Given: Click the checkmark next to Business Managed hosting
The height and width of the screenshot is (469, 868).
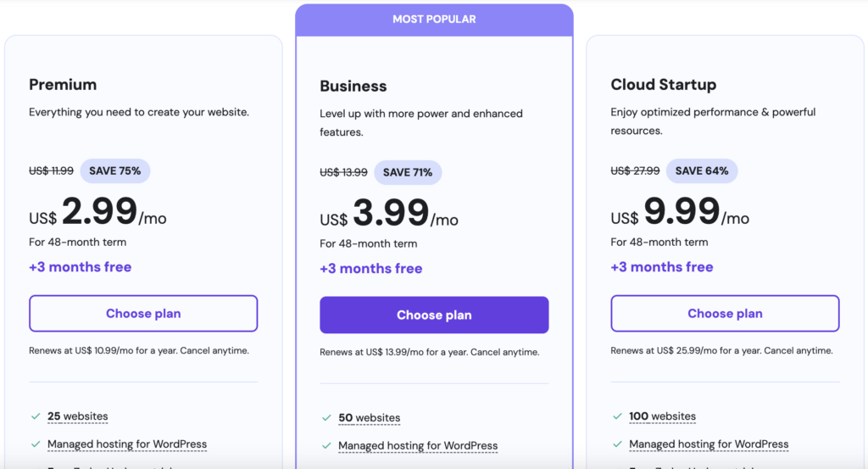Looking at the screenshot, I should pyautogui.click(x=326, y=446).
